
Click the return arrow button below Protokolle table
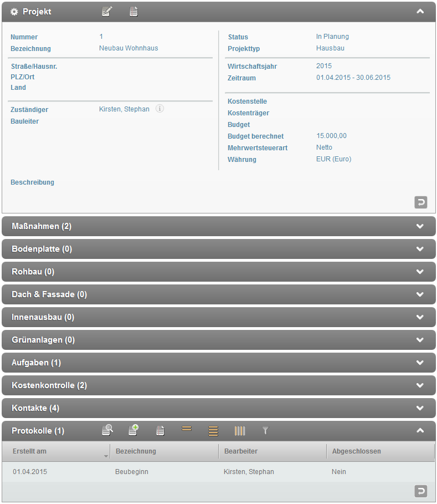[421, 491]
